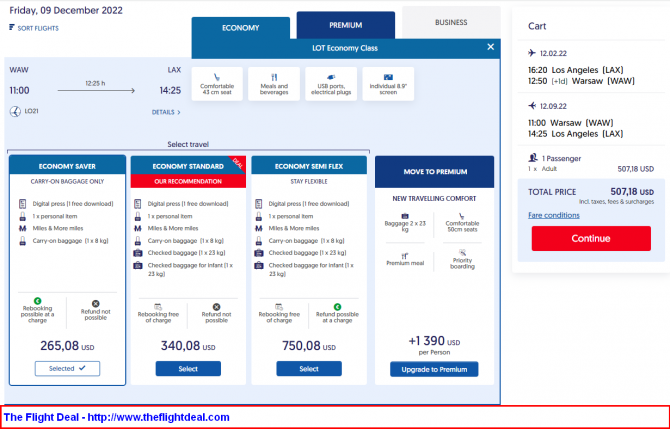
Task: Click Economy Saver Miles & More icon
Action: coord(23,229)
